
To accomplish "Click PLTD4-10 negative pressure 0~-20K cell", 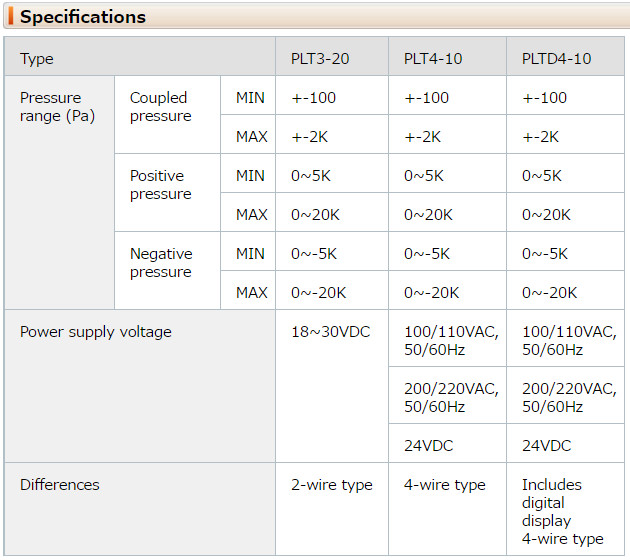I will [565, 290].
